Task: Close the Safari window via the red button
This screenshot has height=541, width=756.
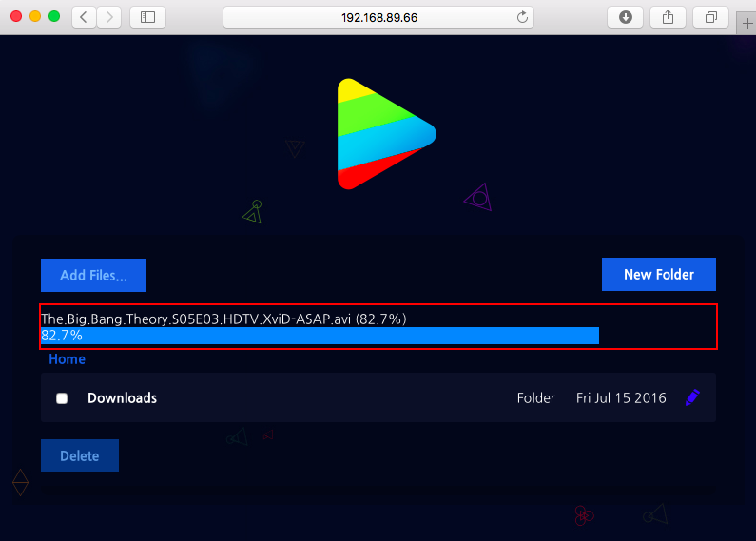Action: point(16,16)
